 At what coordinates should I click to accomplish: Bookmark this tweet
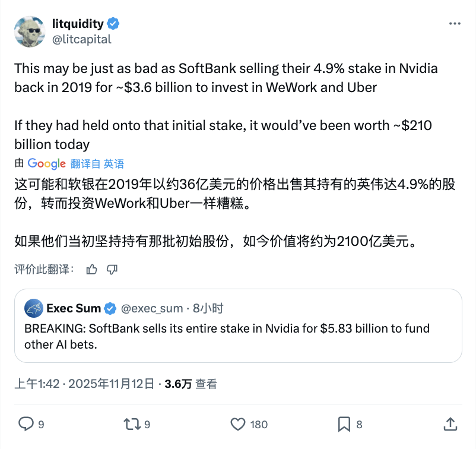click(x=343, y=425)
